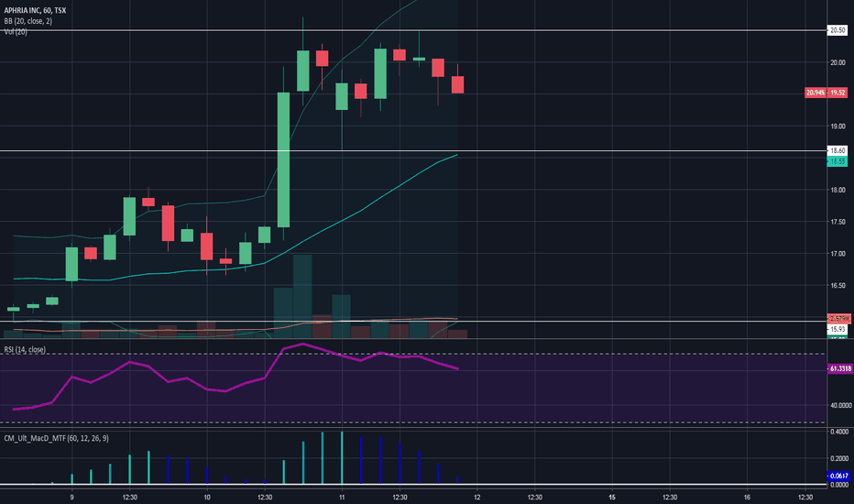Click the 0.0617 MACD value label

coord(839,476)
